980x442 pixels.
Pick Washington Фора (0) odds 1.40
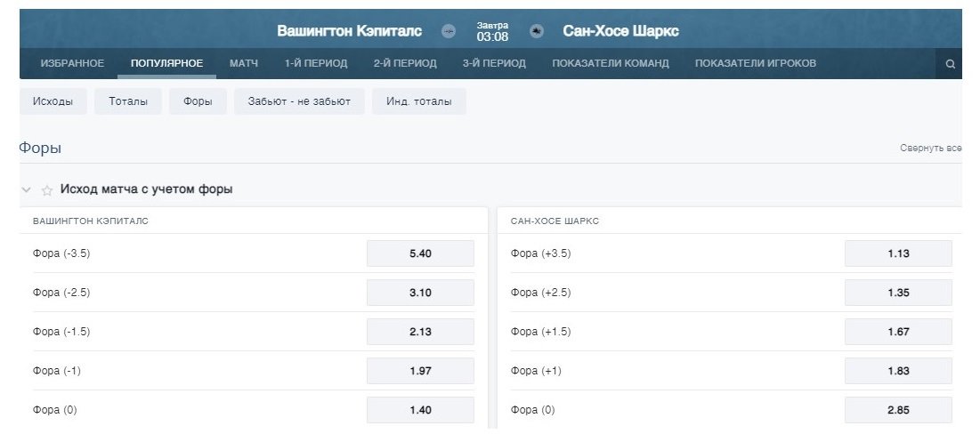point(421,410)
